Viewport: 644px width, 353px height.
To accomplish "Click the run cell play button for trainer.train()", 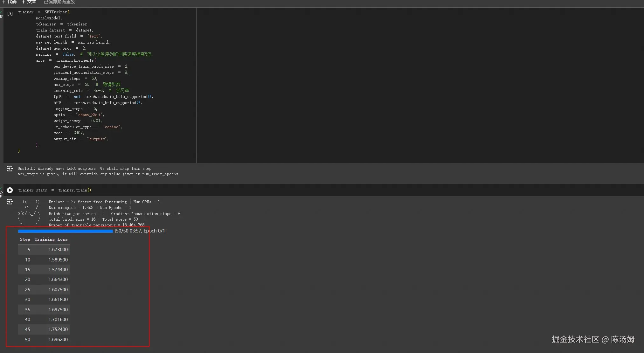I will click(10, 190).
